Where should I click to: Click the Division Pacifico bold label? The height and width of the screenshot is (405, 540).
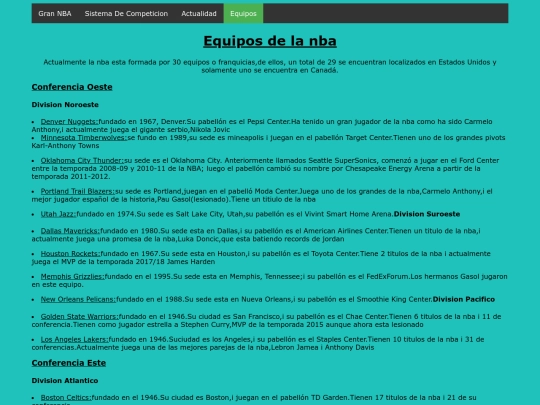464,299
